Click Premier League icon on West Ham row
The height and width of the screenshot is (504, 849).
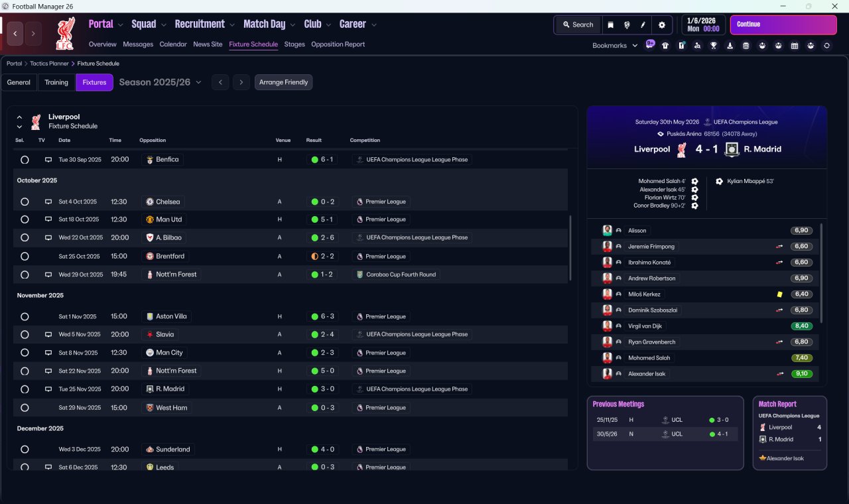pos(359,408)
